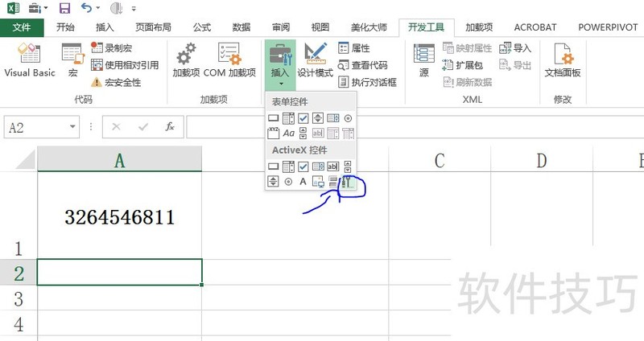Select cell containing 3264546811
The image size is (644, 341).
pyautogui.click(x=119, y=216)
